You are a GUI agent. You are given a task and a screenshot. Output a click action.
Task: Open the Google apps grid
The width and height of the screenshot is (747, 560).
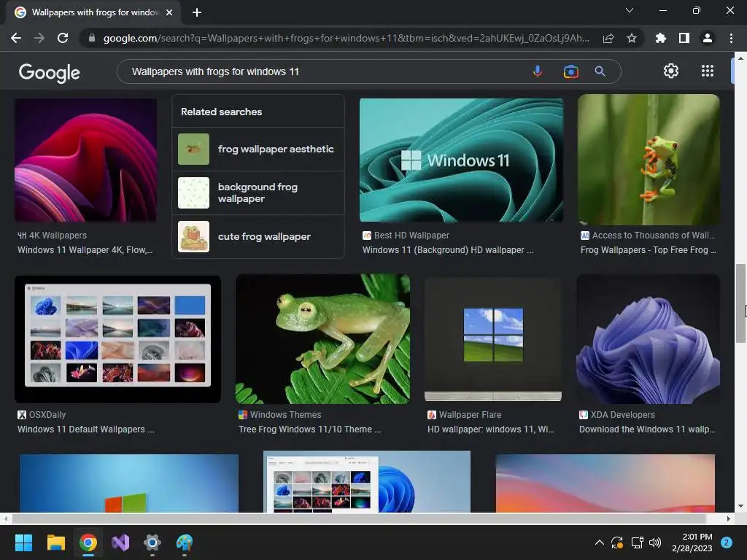click(708, 71)
